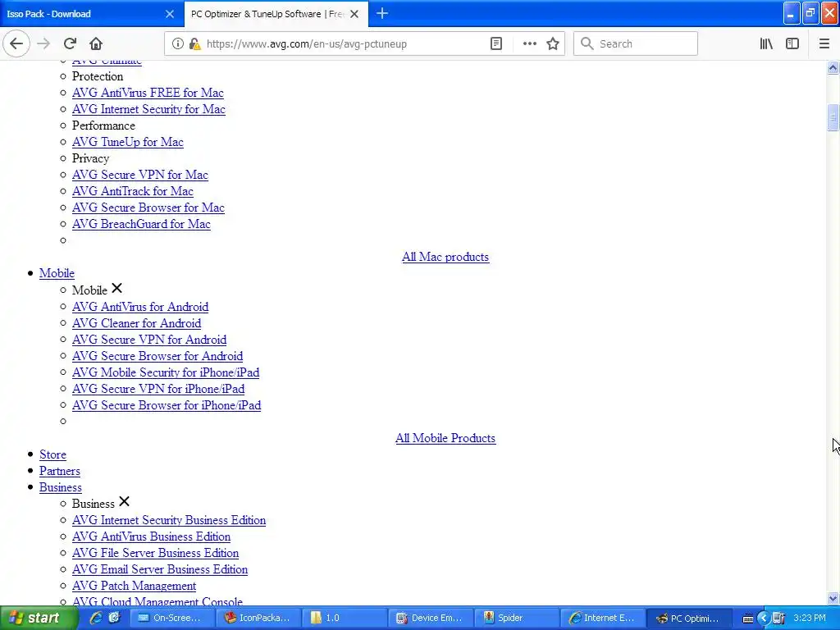Follow AVG TuneUp for Mac link

(x=127, y=142)
